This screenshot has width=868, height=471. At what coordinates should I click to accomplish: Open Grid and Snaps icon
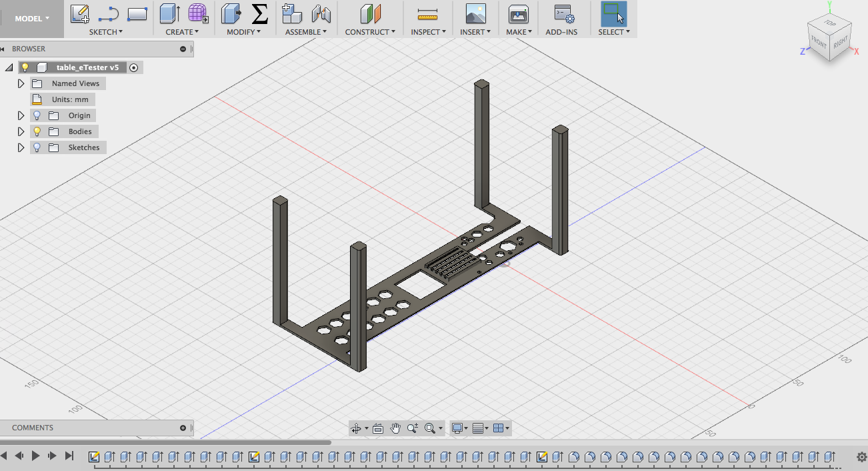tap(477, 428)
